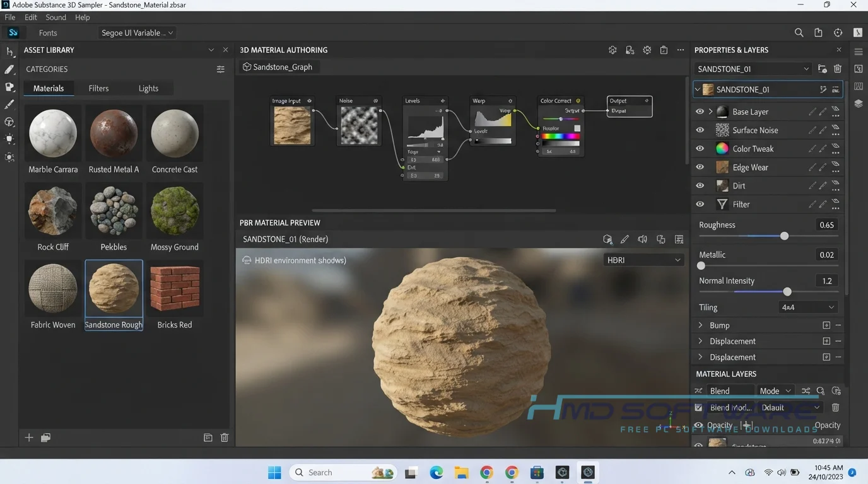Open the share/export icon in top bar
Screen dimensions: 868x484
(x=818, y=33)
